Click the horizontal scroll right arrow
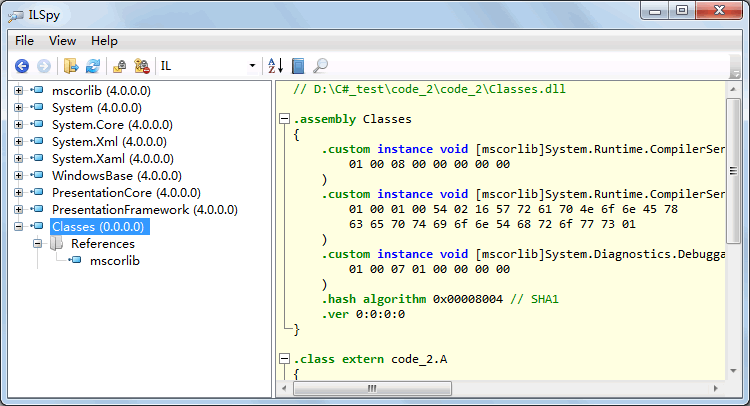Viewport: 750px width, 406px height. (716, 388)
